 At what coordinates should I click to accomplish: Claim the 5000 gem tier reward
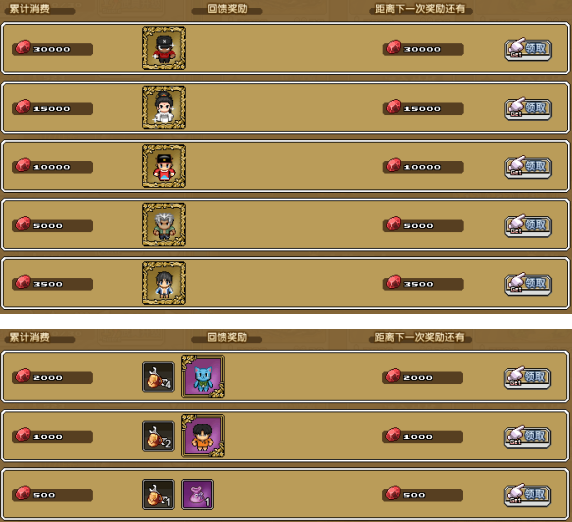528,225
